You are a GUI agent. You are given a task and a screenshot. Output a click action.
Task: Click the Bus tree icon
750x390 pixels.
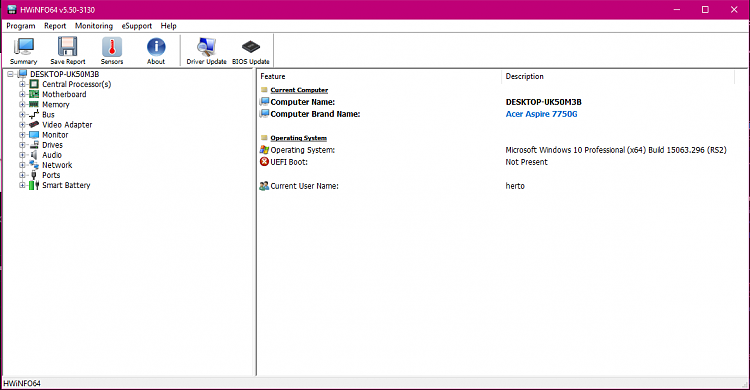tap(34, 114)
